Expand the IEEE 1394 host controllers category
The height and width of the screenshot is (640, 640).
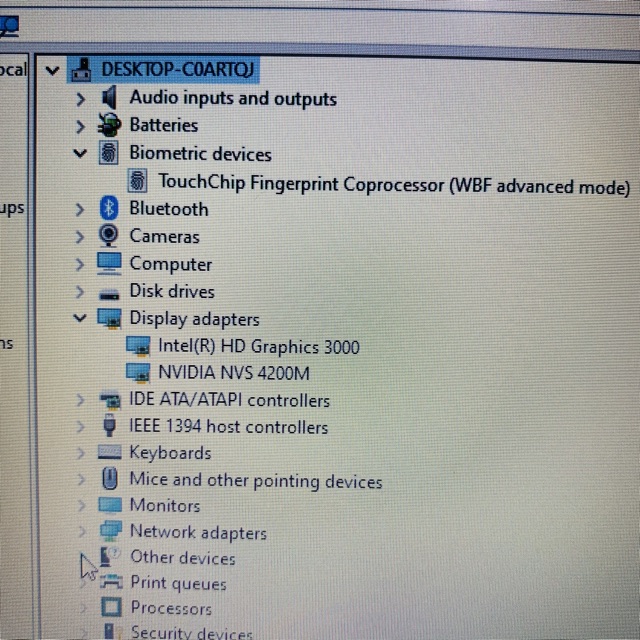(x=80, y=427)
